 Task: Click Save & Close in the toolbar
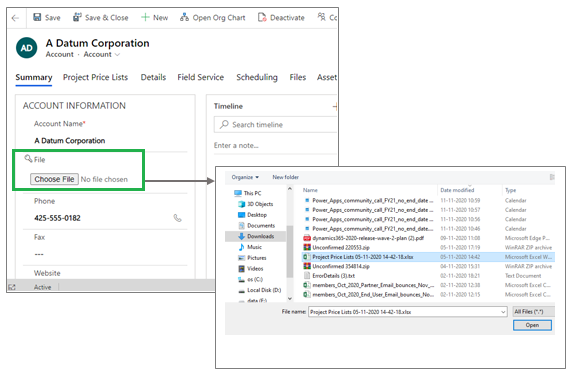click(101, 18)
